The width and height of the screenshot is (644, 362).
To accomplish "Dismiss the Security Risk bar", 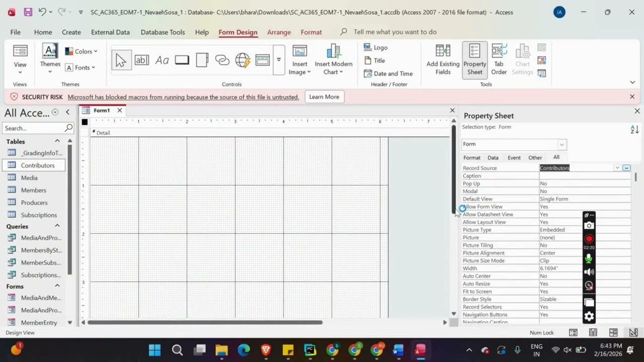I will point(632,97).
